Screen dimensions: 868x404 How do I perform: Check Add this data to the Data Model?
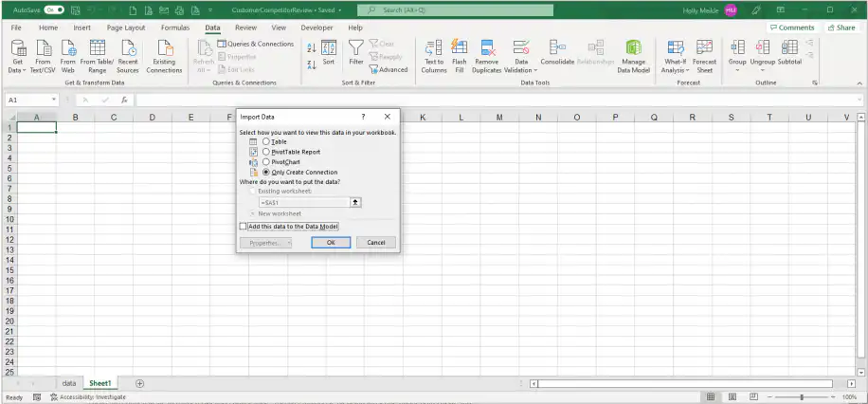pyautogui.click(x=243, y=226)
